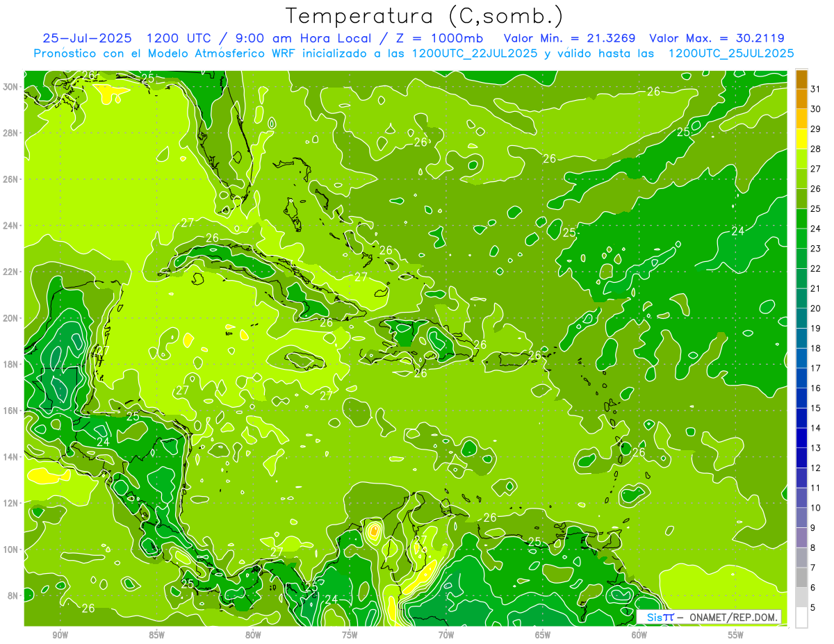Image resolution: width=834 pixels, height=644 pixels.
Task: Click the yellow swatch between 28 and 29
Action: pos(801,138)
